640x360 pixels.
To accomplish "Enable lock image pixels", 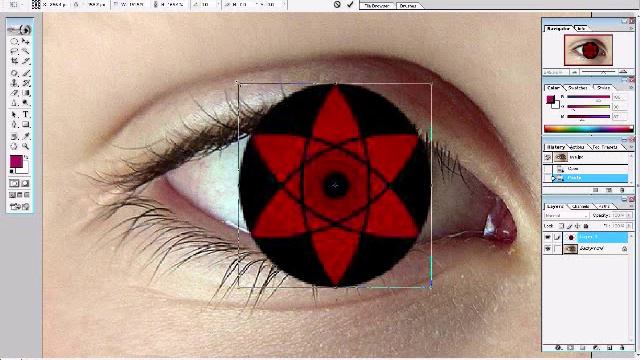I will 570,226.
